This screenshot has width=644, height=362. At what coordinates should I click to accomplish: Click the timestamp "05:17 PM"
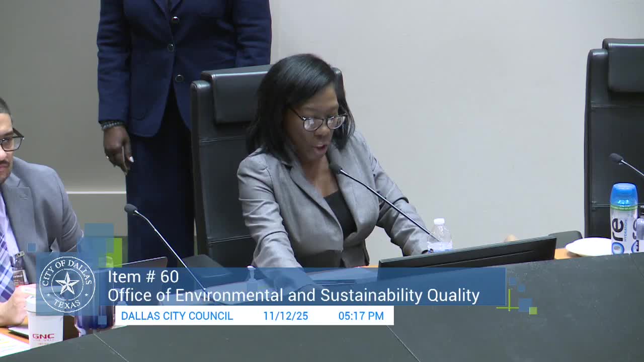point(361,316)
